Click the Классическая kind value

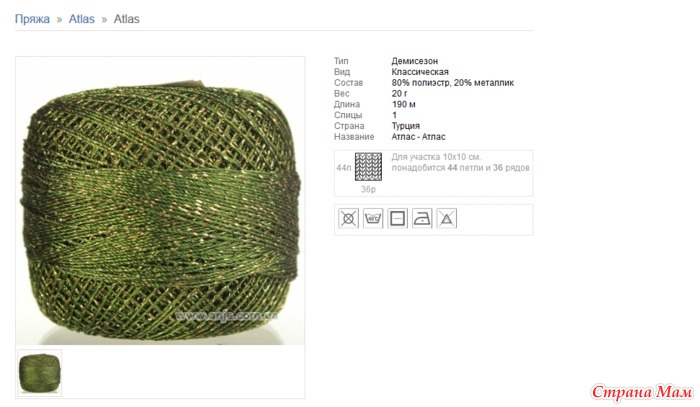420,72
